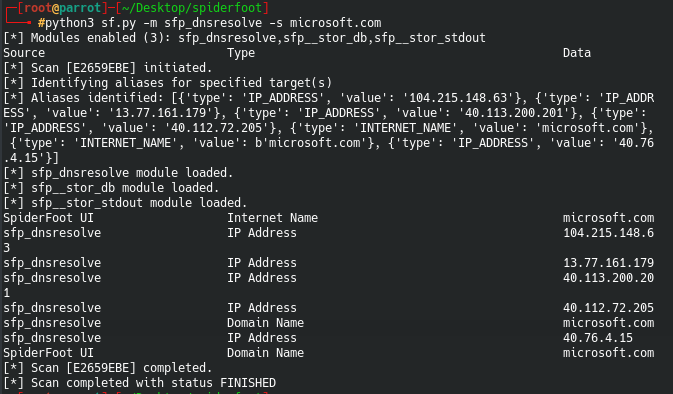Viewport: 673px width, 394px height.
Task: Click the Source column header
Action: point(24,53)
